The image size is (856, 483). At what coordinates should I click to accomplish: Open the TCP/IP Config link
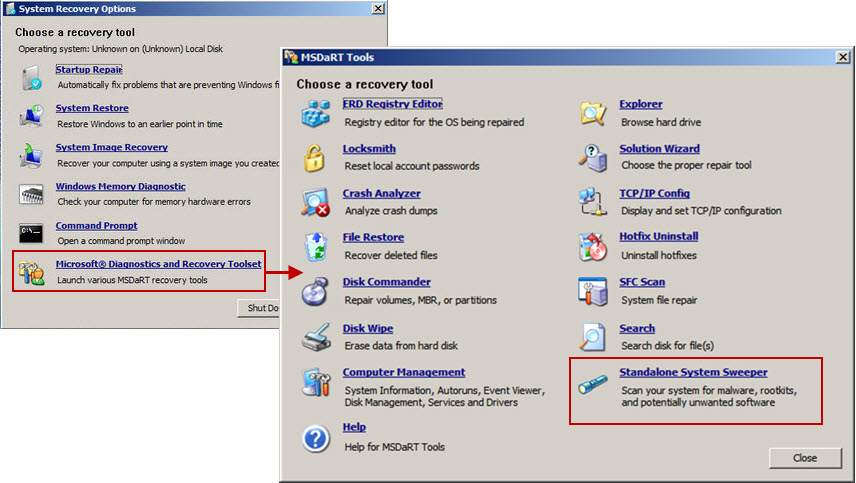click(655, 193)
